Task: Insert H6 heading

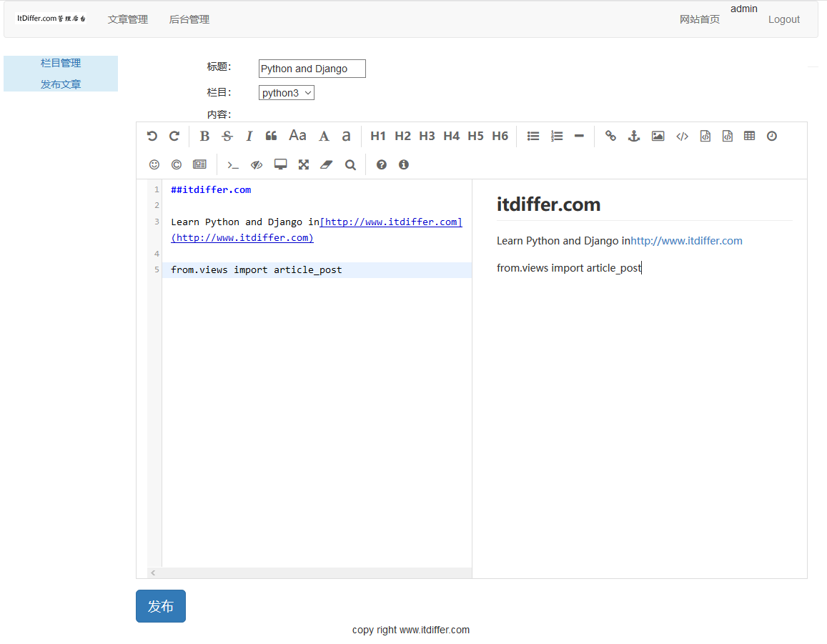Action: 500,136
